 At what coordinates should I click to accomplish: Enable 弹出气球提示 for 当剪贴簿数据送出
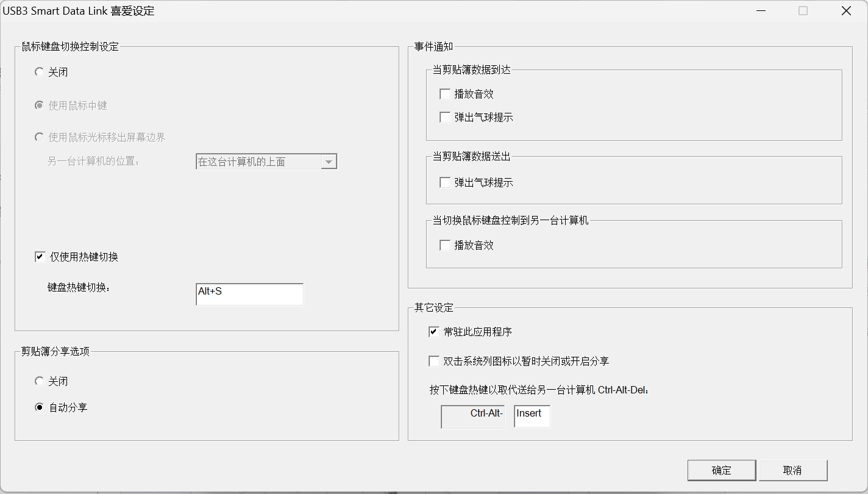click(x=445, y=182)
